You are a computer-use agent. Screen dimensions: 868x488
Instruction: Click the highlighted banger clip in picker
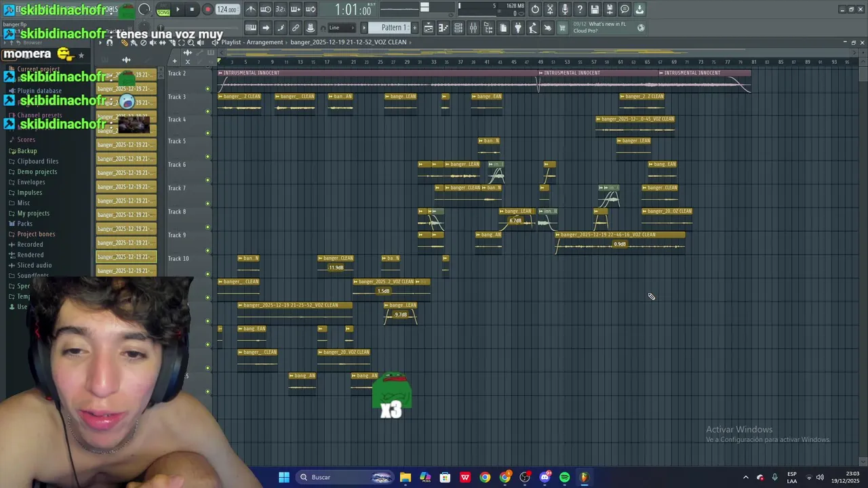point(126,257)
